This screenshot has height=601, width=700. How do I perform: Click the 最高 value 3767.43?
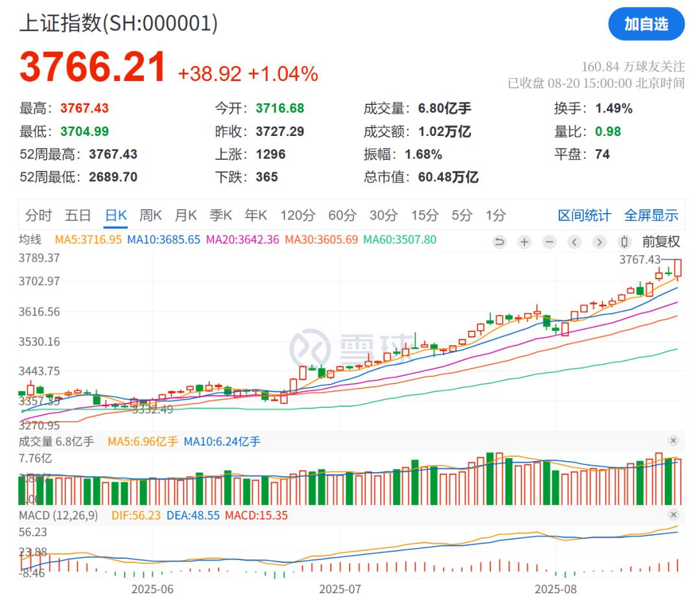(x=84, y=108)
